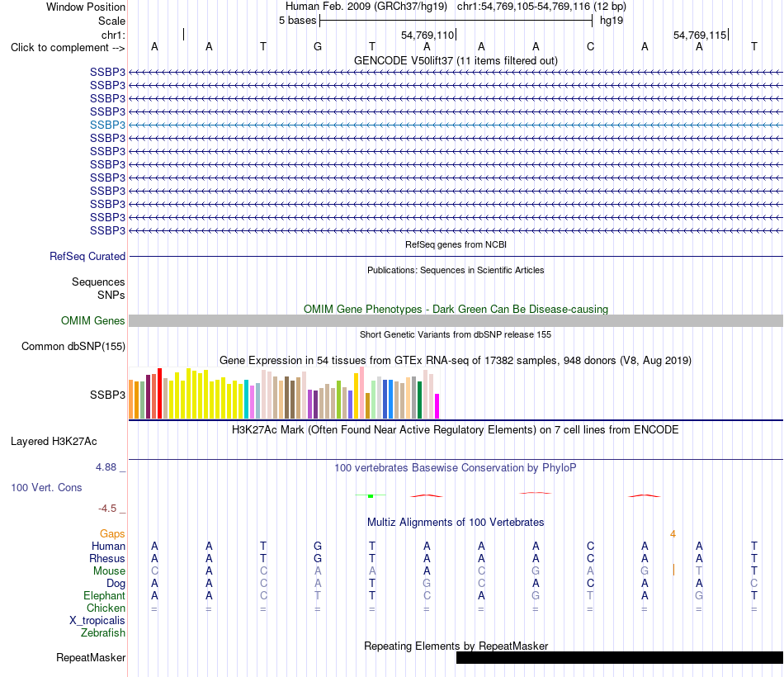The image size is (784, 677).
Task: Click the Mouse species row label
Action: [109, 571]
